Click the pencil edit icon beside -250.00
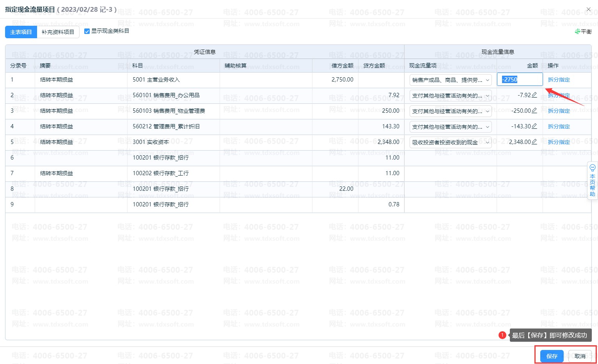598x364 pixels. pos(534,110)
